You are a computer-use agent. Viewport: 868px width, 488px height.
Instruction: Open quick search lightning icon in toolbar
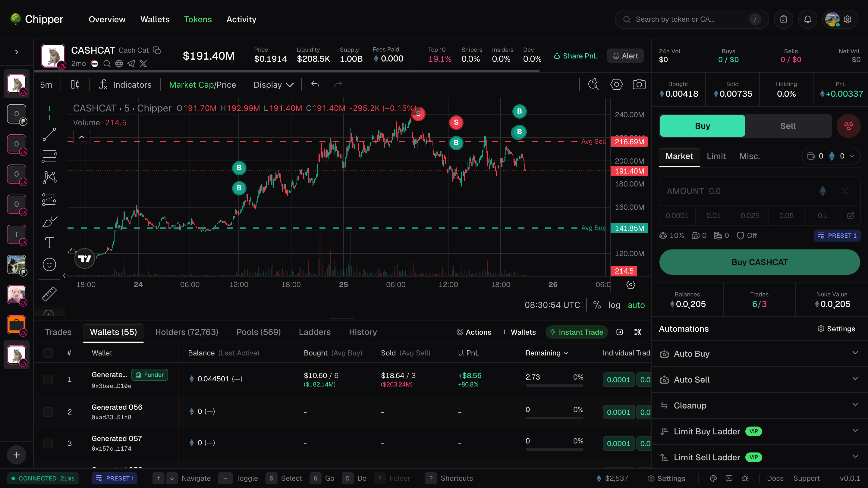(x=594, y=85)
